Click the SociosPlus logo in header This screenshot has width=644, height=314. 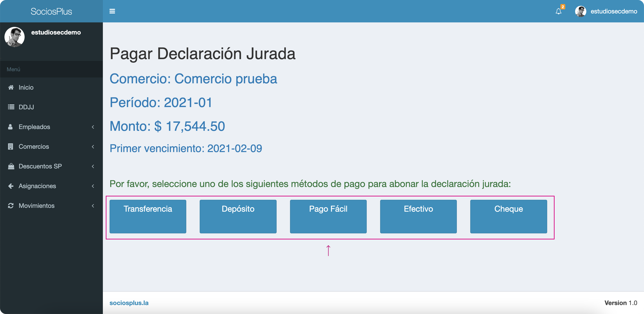(x=51, y=11)
